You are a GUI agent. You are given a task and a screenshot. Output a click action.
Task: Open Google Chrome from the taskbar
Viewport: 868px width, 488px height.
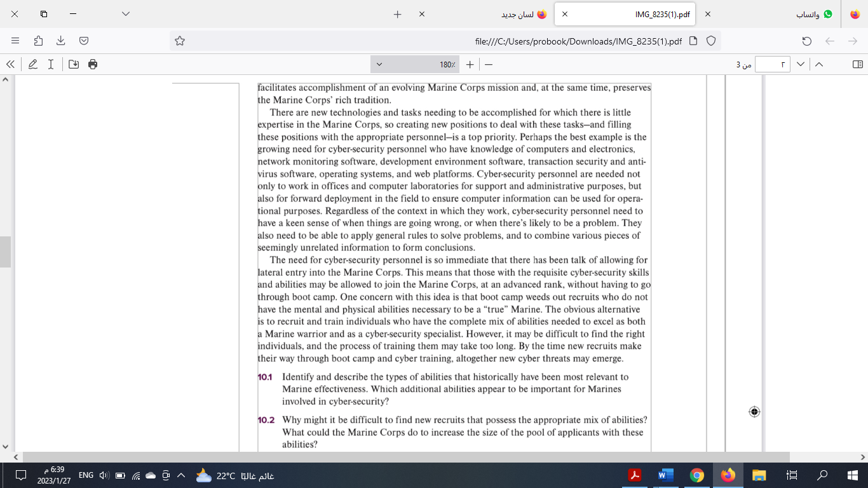point(697,475)
